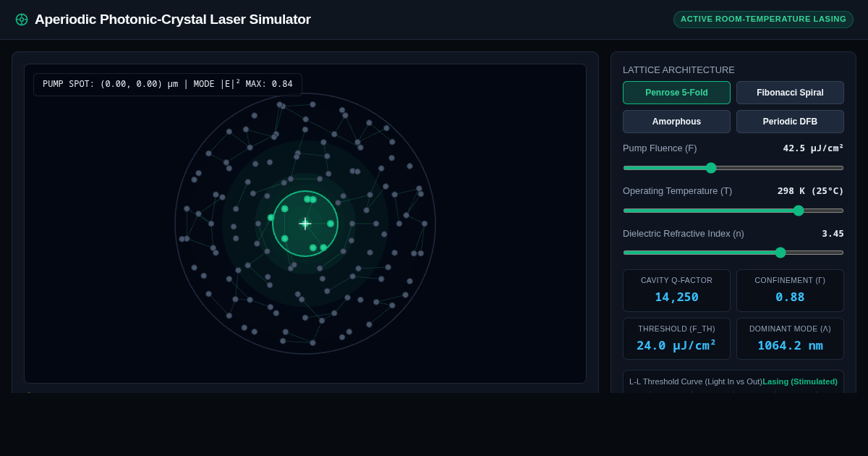868x456 pixels.
Task: Click the Pump Spot mode readout overlay
Action: (x=168, y=84)
